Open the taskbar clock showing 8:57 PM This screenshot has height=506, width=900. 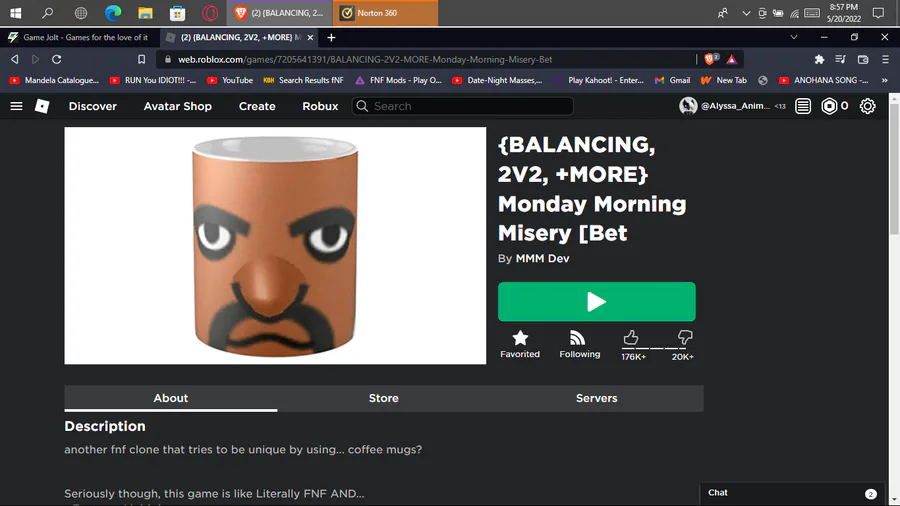pos(844,13)
